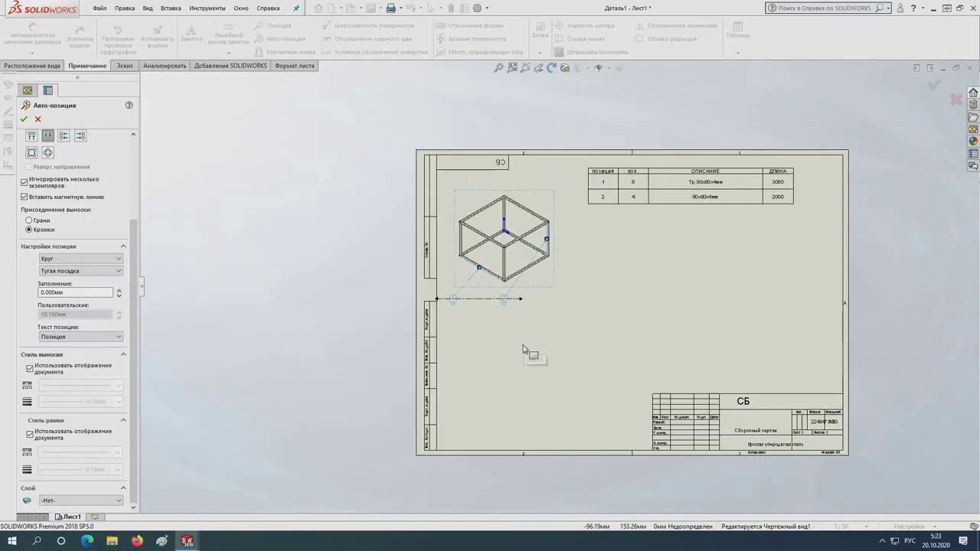This screenshot has height=551, width=980.
Task: Click the 'Заполнение' 0.000мм input field
Action: [75, 292]
